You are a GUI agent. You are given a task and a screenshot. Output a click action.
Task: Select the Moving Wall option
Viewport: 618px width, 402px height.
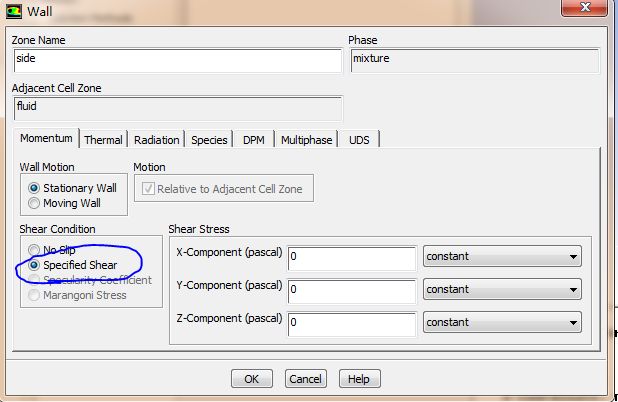[34, 203]
